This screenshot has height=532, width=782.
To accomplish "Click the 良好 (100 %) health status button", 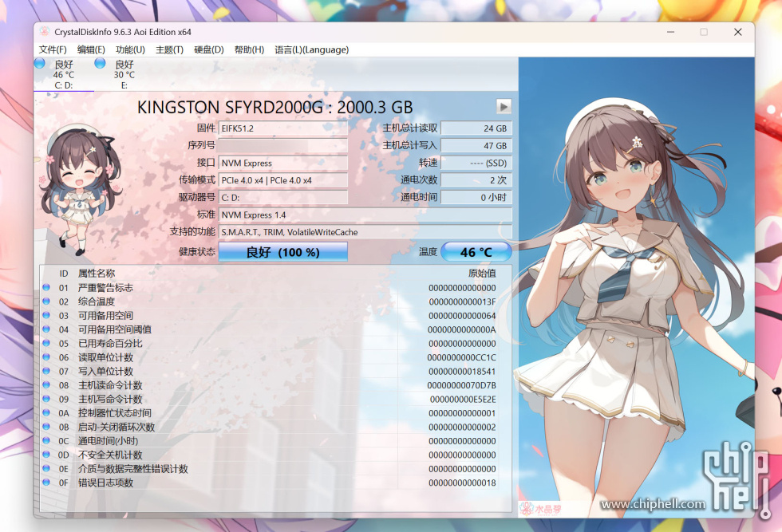I will [x=282, y=252].
